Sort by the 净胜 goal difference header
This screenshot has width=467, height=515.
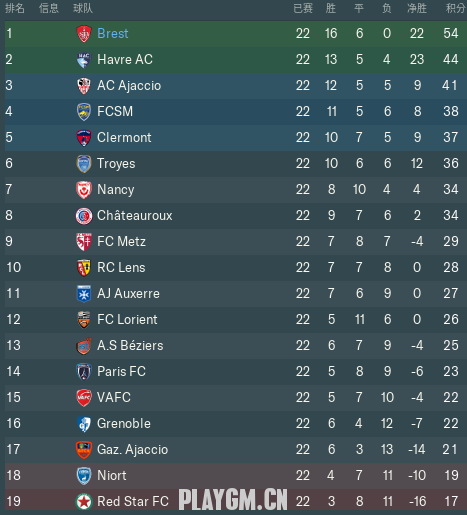pos(417,8)
